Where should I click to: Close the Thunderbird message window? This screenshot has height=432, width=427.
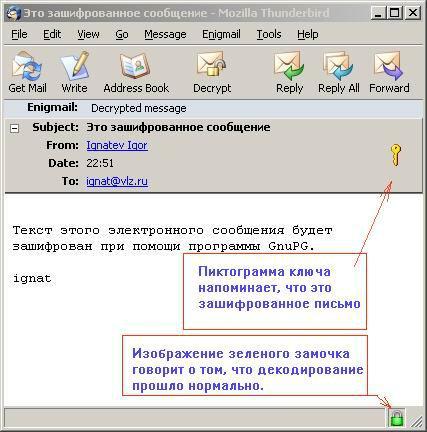click(413, 13)
